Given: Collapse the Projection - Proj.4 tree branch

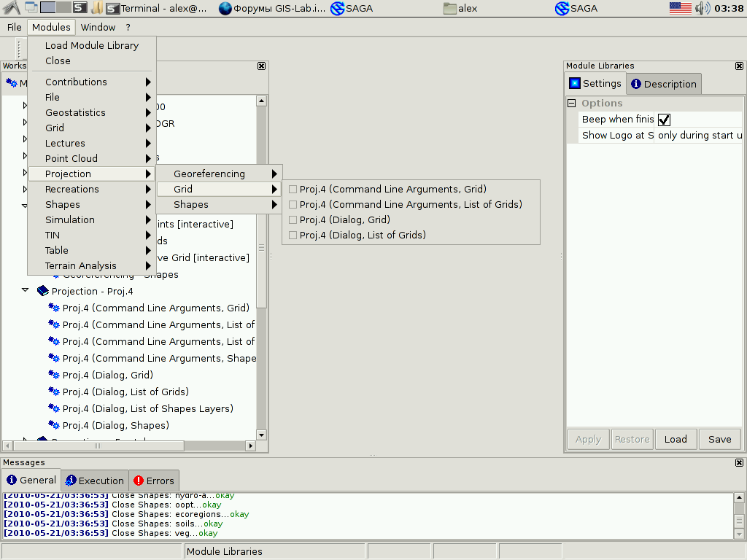Looking at the screenshot, I should [x=25, y=291].
